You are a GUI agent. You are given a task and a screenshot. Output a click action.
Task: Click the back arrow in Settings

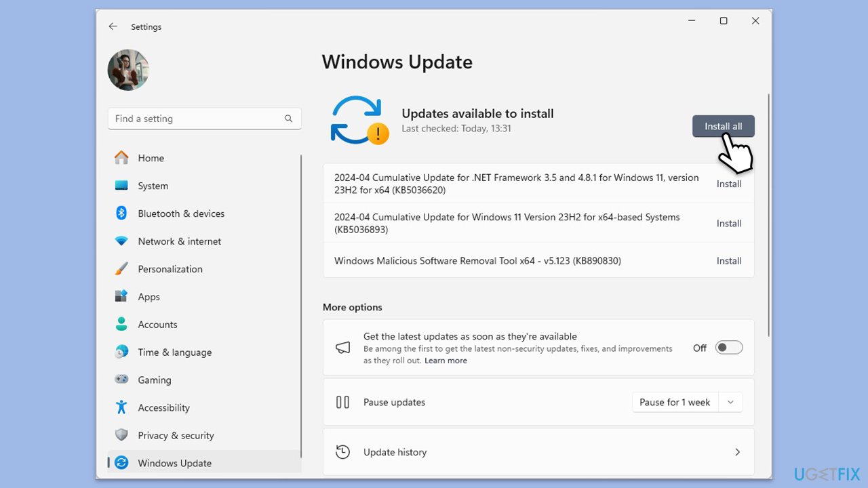pyautogui.click(x=113, y=26)
